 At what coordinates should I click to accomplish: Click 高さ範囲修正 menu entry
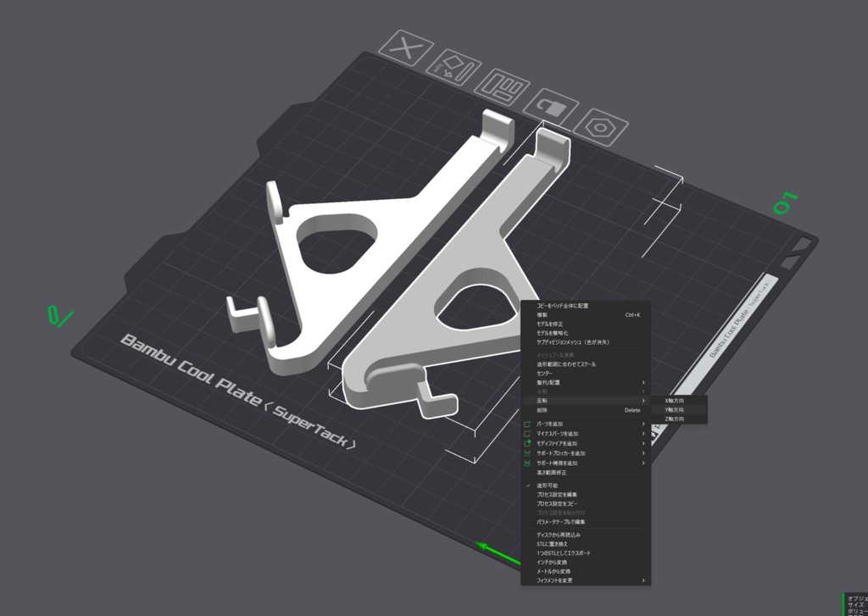click(x=586, y=473)
